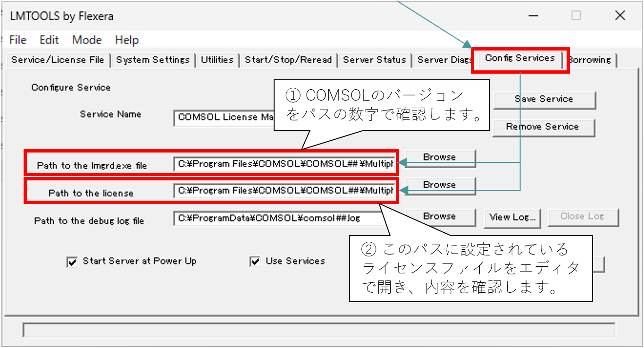Image resolution: width=644 pixels, height=348 pixels.
Task: Toggle the Use Services checkbox
Action: tap(255, 262)
